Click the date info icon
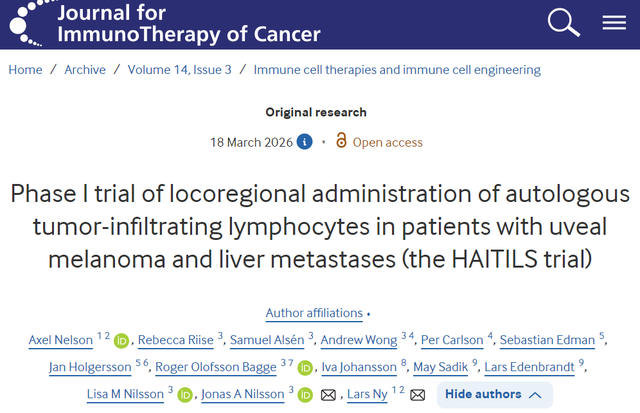 (x=304, y=142)
